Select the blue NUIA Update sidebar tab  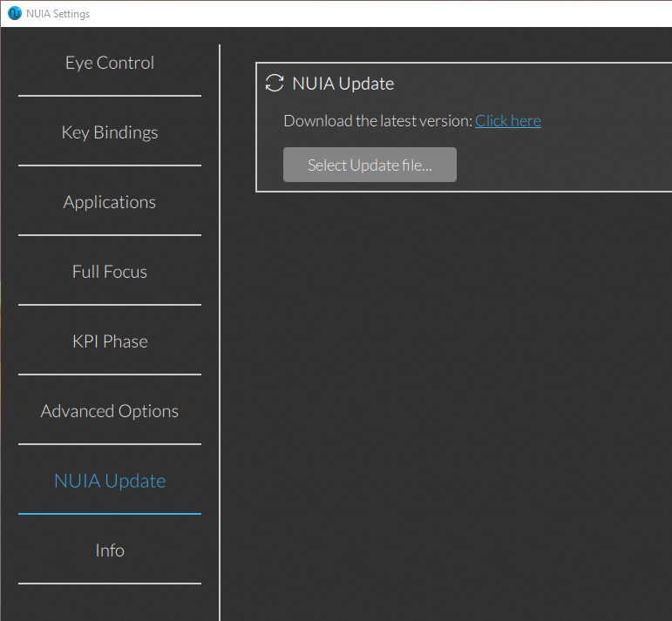[x=110, y=481]
